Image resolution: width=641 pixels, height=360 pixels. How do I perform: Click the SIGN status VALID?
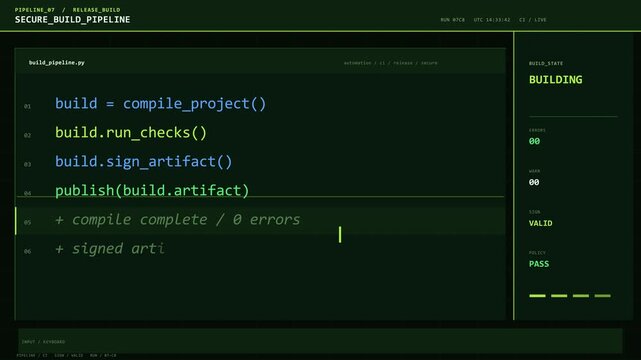tap(540, 223)
